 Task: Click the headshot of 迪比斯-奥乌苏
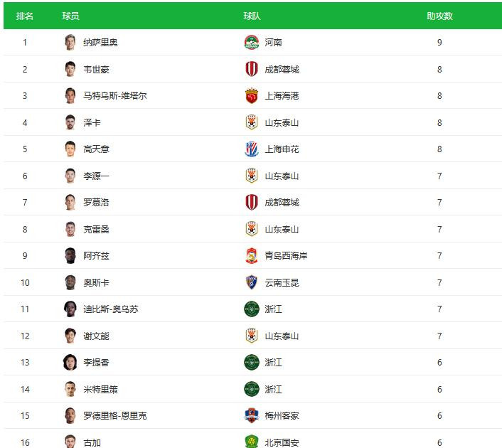[70, 309]
